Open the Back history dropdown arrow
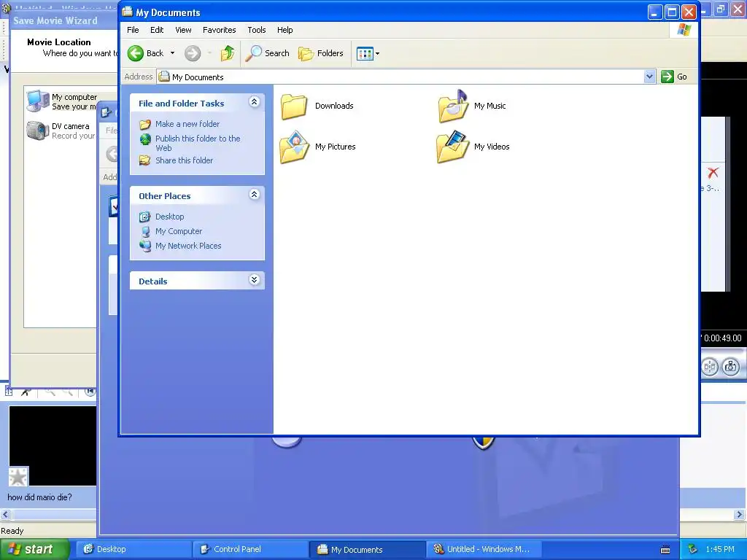This screenshot has height=560, width=747. coord(172,53)
